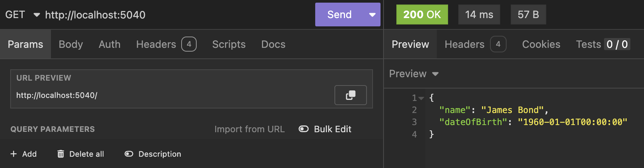Click Import from URL

point(250,129)
